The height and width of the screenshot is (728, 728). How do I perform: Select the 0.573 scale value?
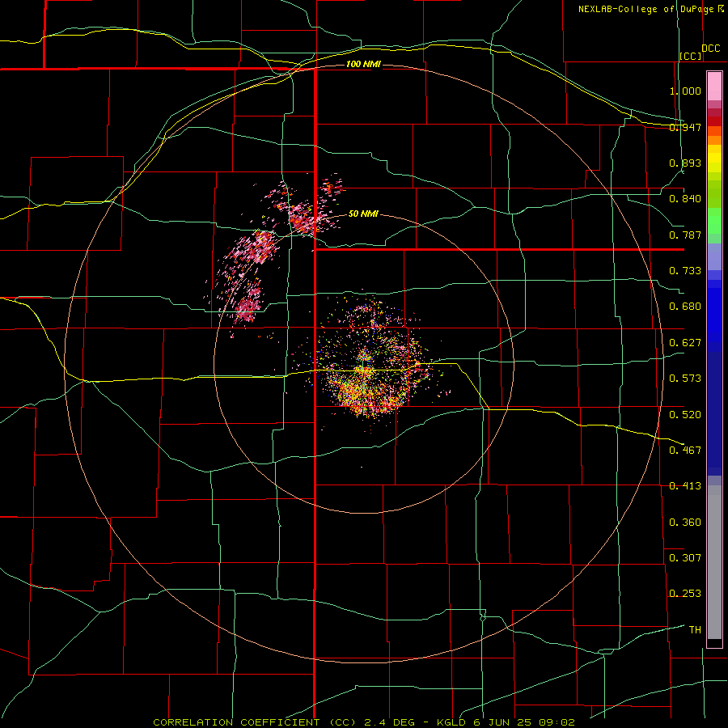tap(685, 379)
